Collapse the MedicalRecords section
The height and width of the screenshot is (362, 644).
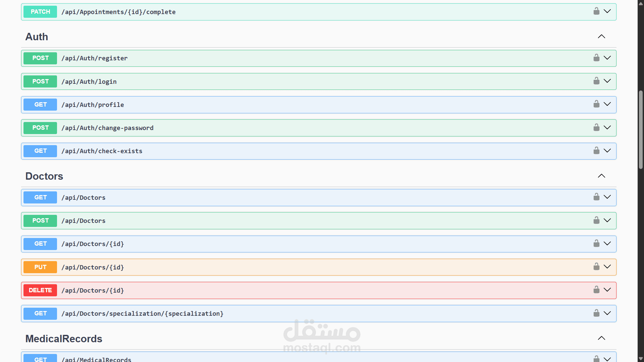(601, 338)
